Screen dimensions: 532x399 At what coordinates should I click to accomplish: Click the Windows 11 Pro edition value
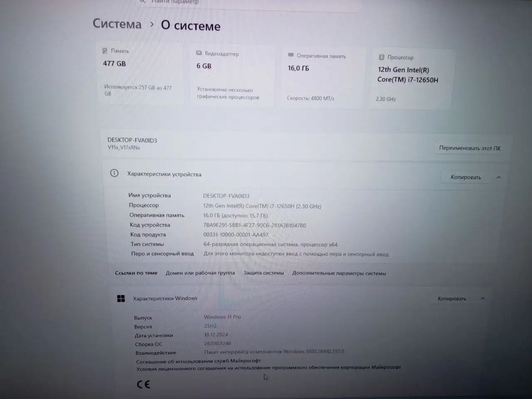tap(222, 317)
